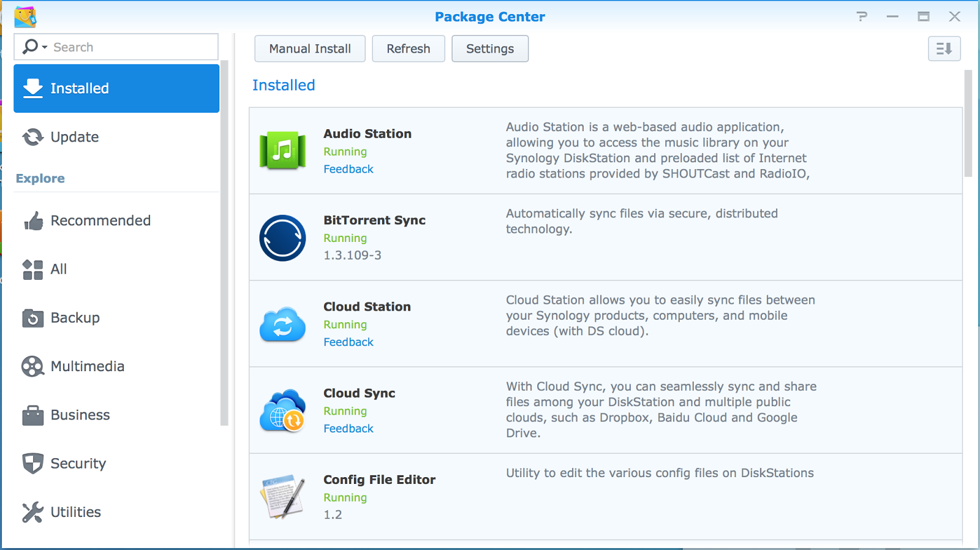Maximize the Package Center window

point(924,17)
